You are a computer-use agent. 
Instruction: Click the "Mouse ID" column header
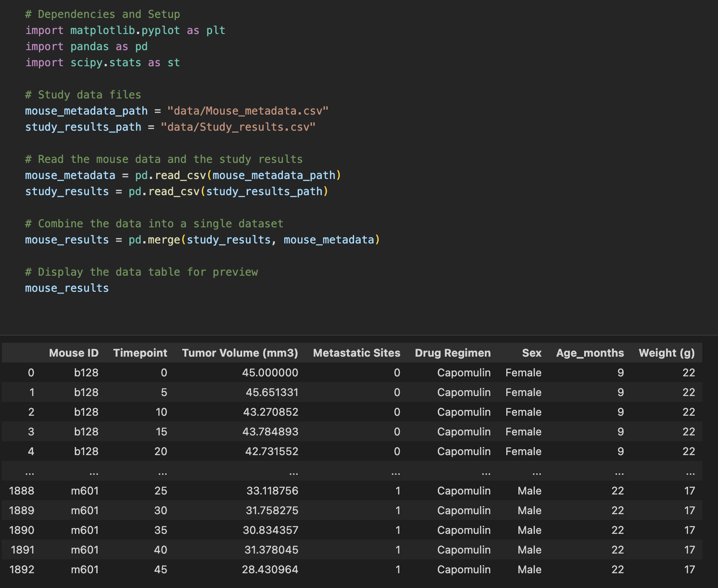click(x=73, y=353)
